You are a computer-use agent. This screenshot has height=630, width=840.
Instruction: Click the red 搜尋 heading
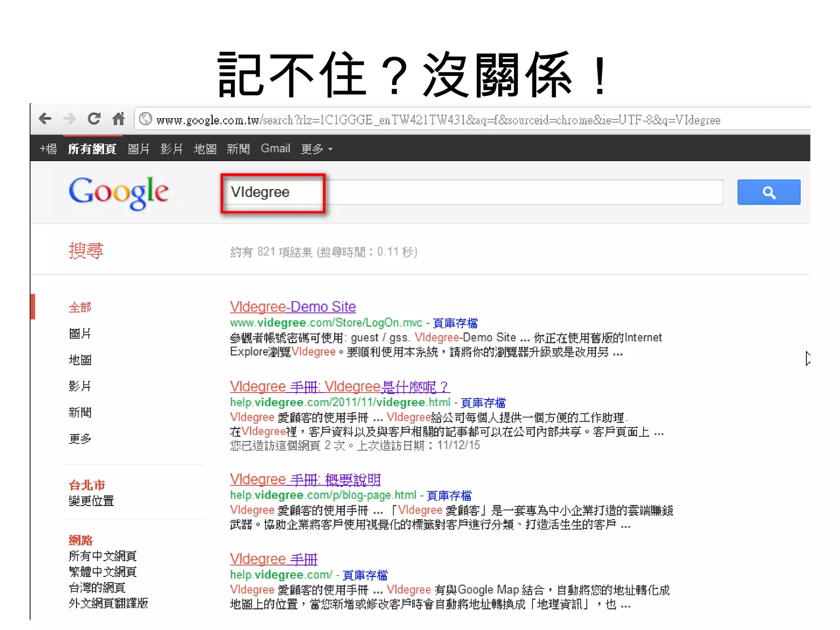[x=86, y=251]
